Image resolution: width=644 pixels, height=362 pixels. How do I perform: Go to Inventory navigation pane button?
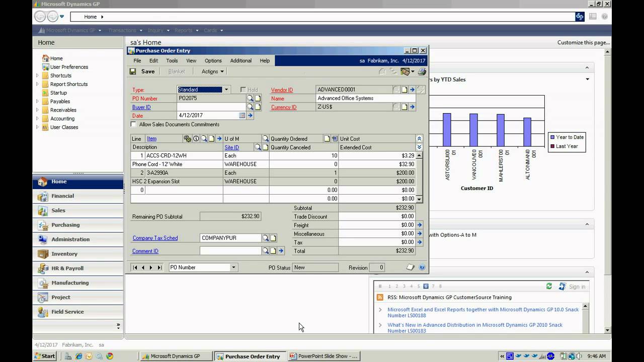pyautogui.click(x=78, y=254)
